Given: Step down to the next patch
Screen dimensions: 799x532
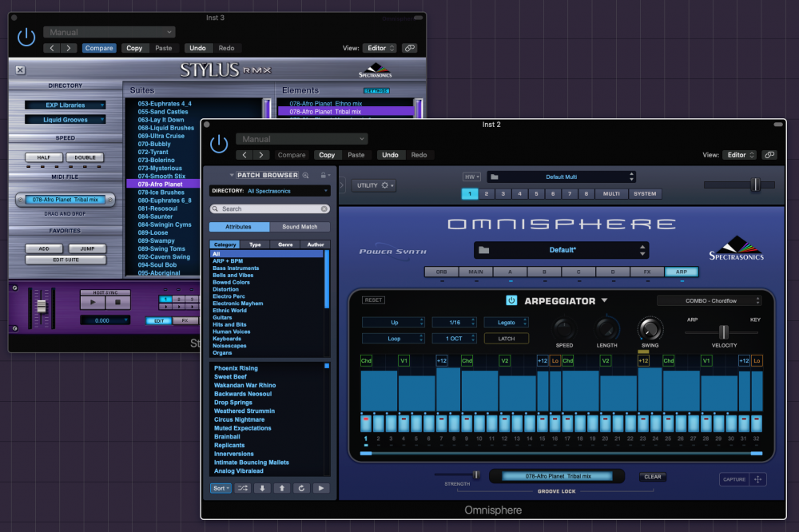Looking at the screenshot, I should (x=262, y=488).
